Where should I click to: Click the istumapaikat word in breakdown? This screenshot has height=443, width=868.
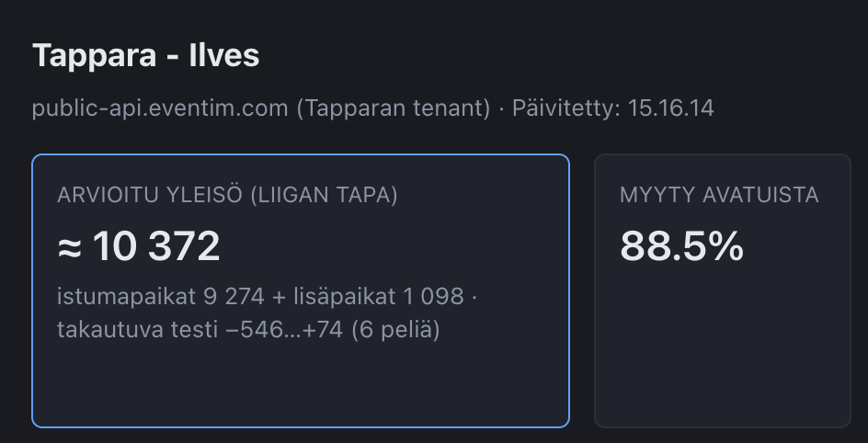tap(126, 297)
